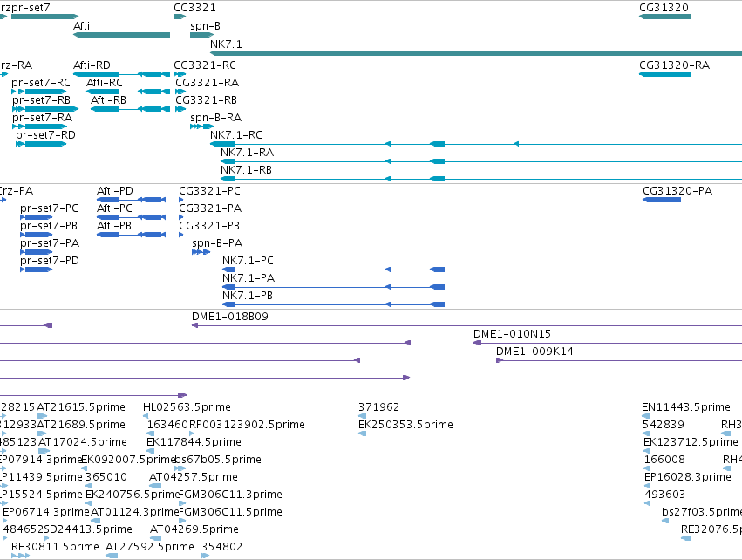Viewport: 742px width, 560px height.
Task: Click the CG3321 gene label
Action: [194, 8]
